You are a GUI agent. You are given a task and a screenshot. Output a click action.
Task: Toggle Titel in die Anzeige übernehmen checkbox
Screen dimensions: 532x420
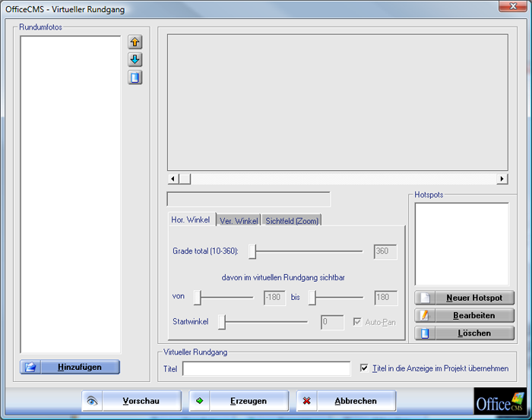click(364, 368)
